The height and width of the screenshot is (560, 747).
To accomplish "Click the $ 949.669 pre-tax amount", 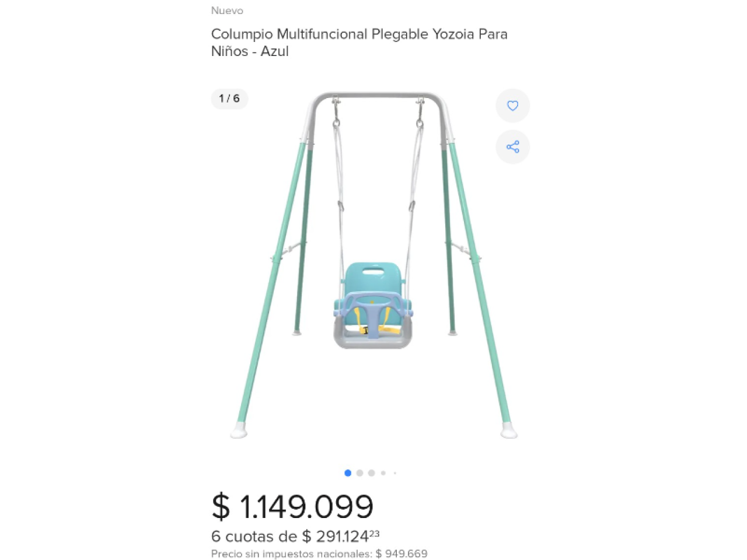I will point(402,554).
